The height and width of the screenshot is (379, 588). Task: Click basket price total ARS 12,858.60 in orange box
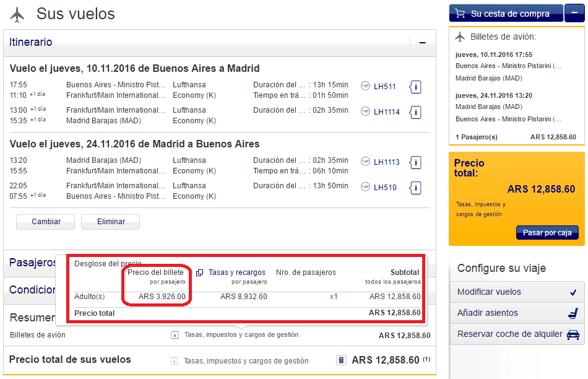click(541, 189)
